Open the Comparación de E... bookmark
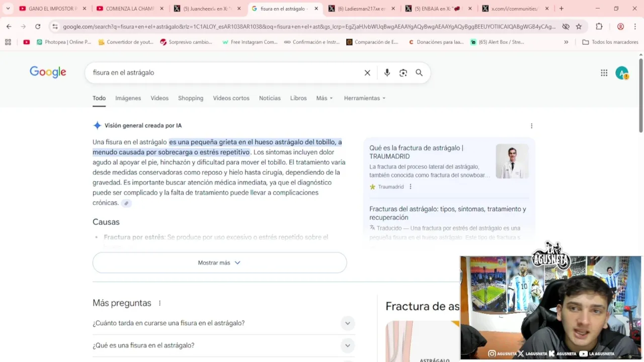The width and height of the screenshot is (644, 362). [372, 42]
